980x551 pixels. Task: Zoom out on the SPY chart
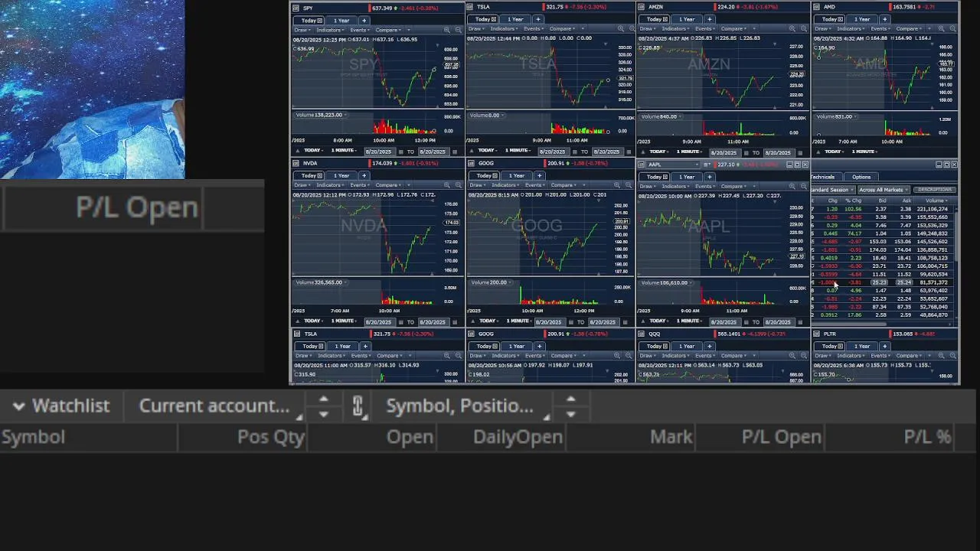coord(458,30)
